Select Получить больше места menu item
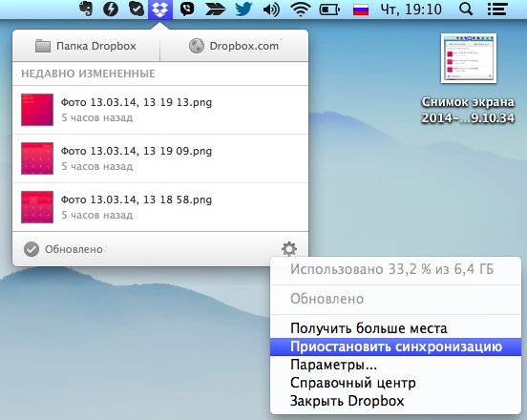Image resolution: width=527 pixels, height=420 pixels. tap(395, 328)
